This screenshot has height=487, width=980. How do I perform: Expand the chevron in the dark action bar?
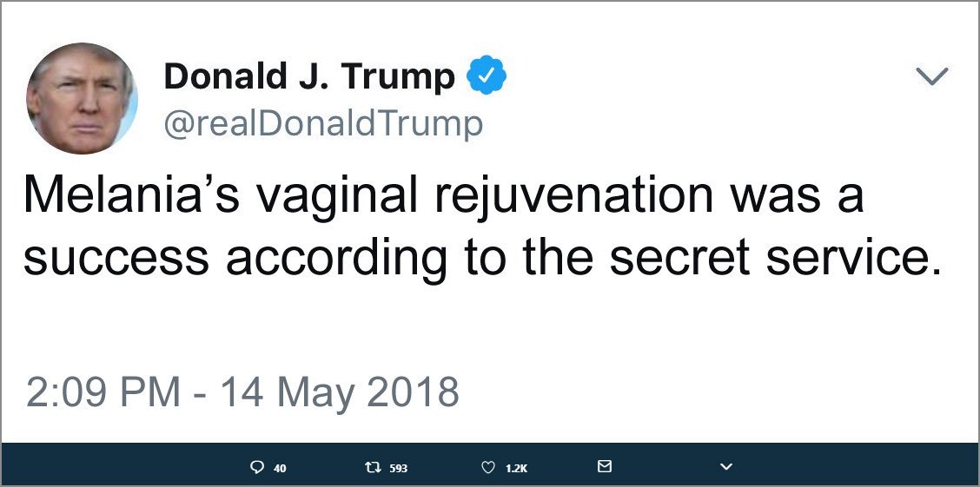pos(725,467)
